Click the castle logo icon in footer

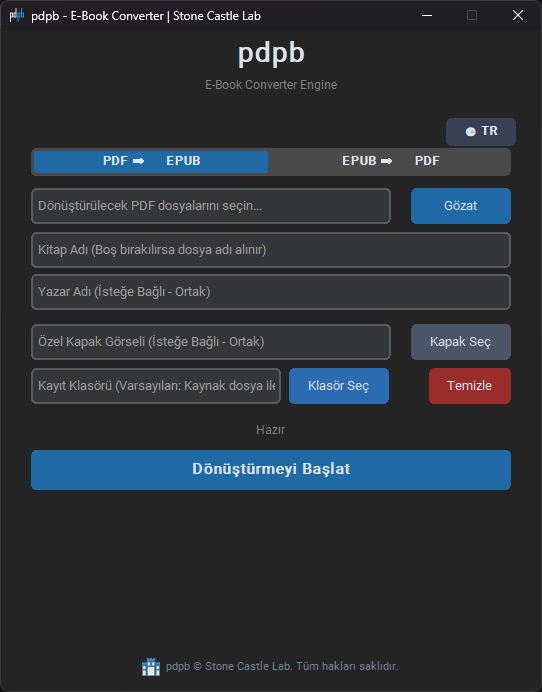(x=151, y=667)
